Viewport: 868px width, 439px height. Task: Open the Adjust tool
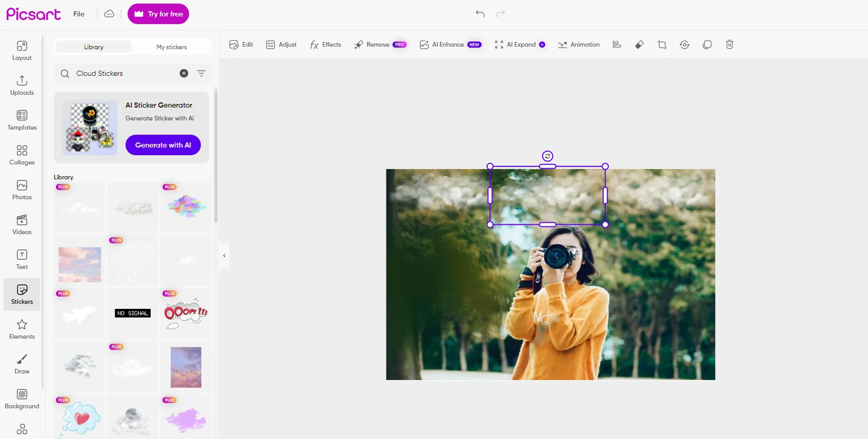click(281, 45)
